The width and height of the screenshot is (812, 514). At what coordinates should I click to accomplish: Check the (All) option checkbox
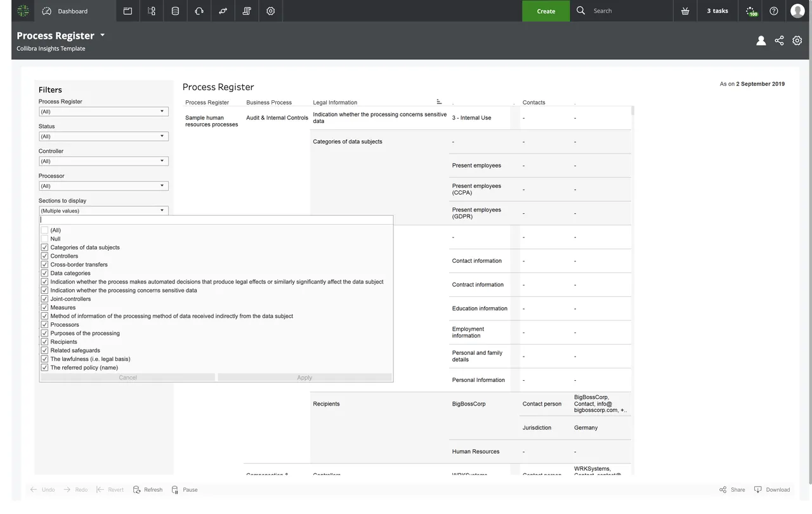click(44, 230)
